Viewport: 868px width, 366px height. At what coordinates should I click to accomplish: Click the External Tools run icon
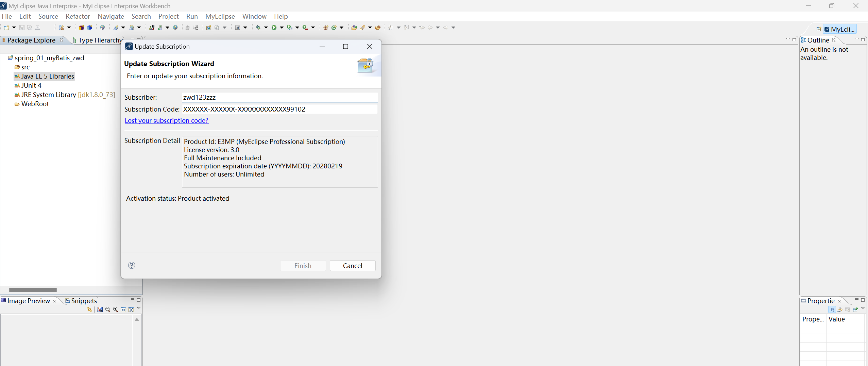pyautogui.click(x=305, y=28)
